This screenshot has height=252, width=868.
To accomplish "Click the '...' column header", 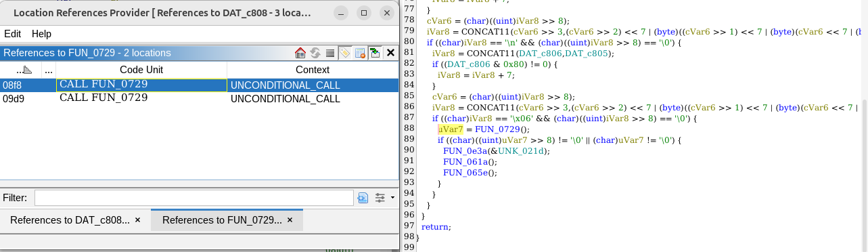I will click(x=48, y=69).
